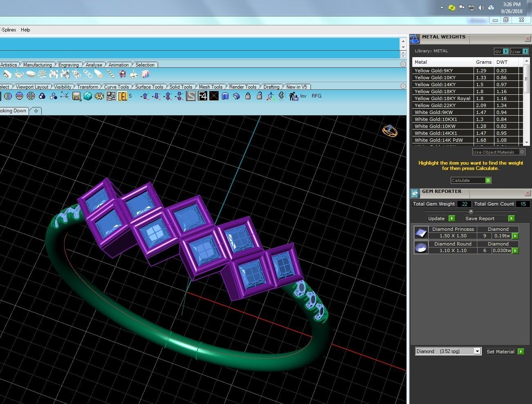This screenshot has height=404, width=532.
Task: Click the four-way mirror icon
Action: (x=31, y=96)
